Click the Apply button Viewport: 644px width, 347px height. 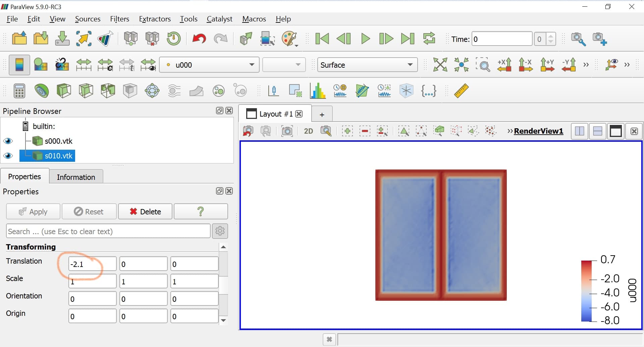click(x=33, y=211)
